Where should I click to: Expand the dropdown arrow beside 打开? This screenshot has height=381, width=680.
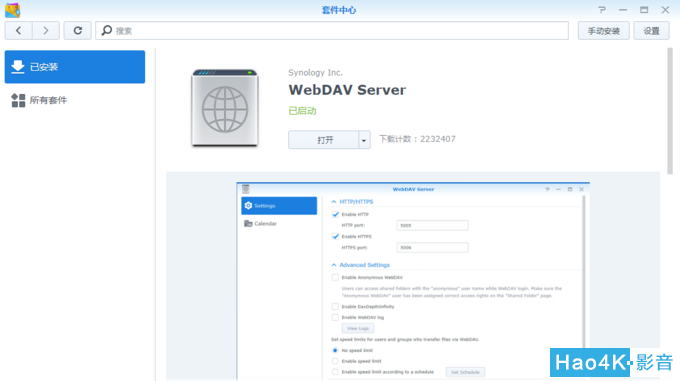[364, 140]
